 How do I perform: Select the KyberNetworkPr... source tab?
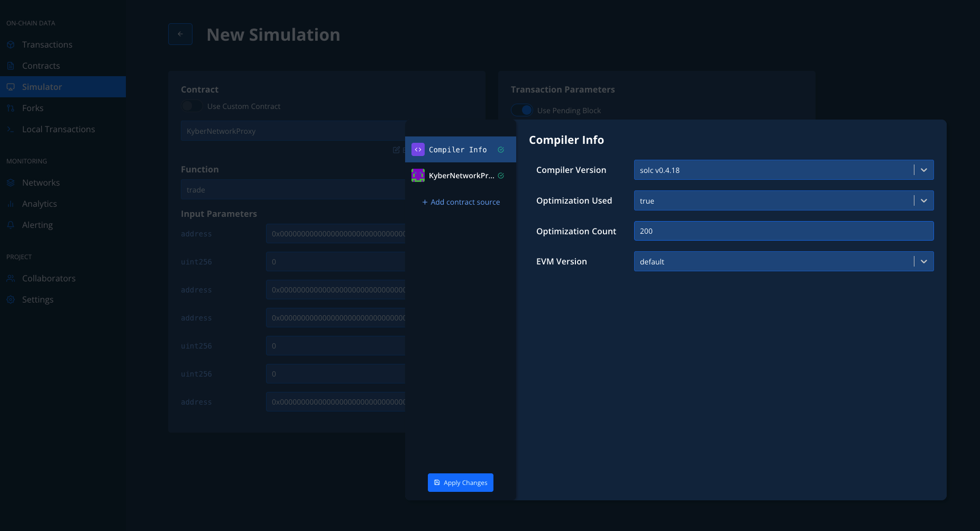click(461, 175)
